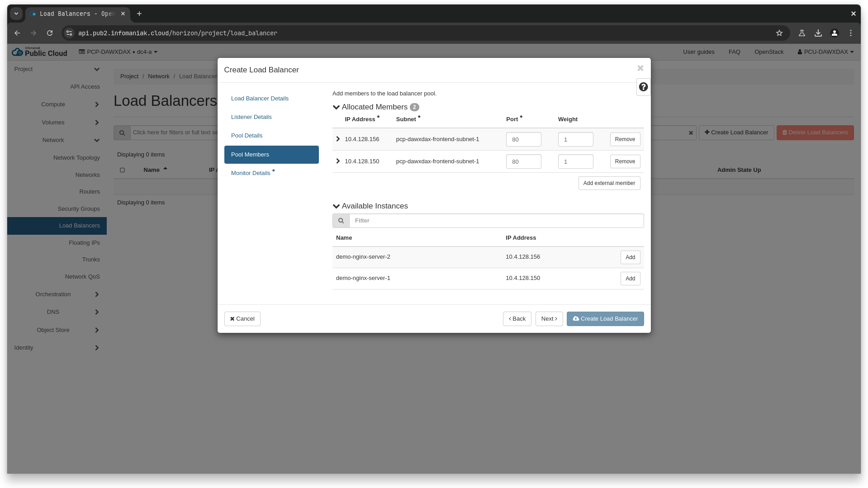The height and width of the screenshot is (488, 868).
Task: Switch to Monitor Details step
Action: point(251,173)
